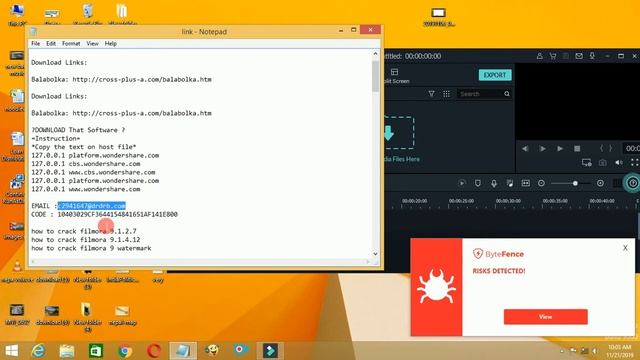640x360 pixels.
Task: Zoom in timeline with plus circle icon
Action: click(x=600, y=183)
